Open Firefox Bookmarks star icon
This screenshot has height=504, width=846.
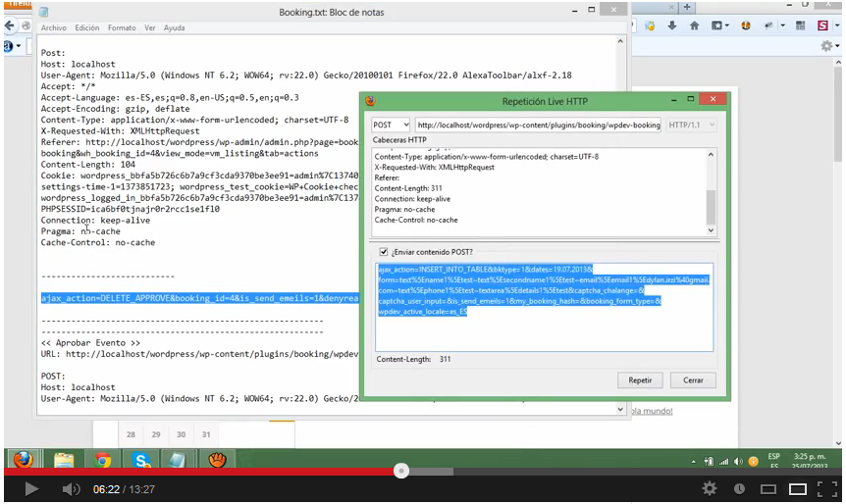[716, 25]
